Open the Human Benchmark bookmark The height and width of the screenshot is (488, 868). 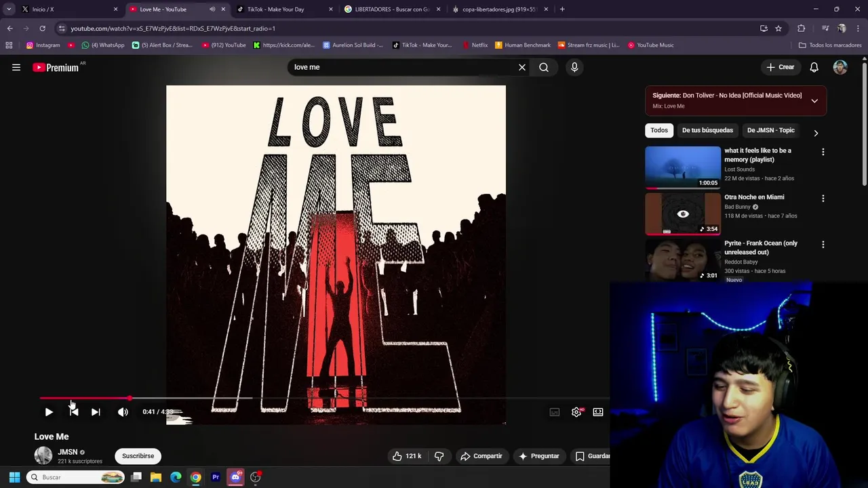pyautogui.click(x=522, y=45)
